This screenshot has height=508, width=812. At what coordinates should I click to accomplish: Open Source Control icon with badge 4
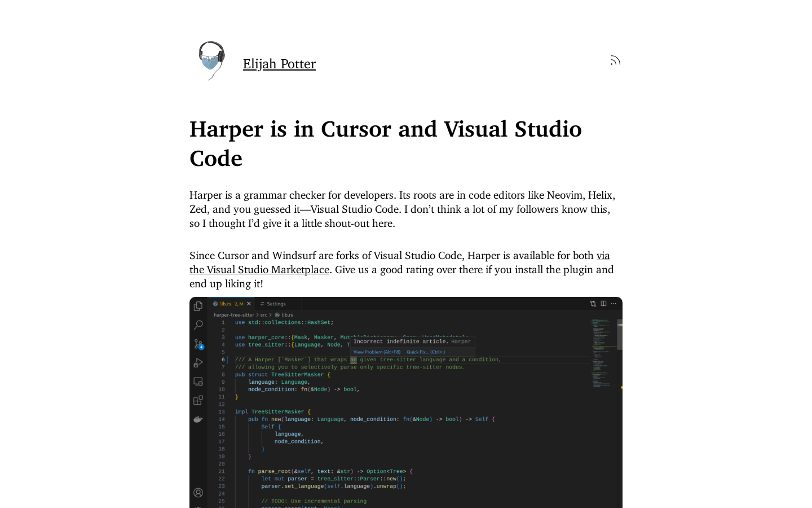198,344
